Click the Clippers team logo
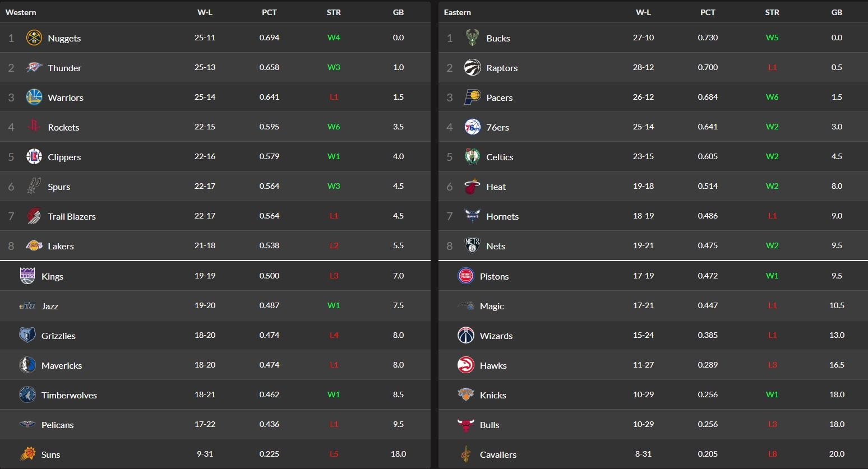This screenshot has width=868, height=469. [x=34, y=157]
